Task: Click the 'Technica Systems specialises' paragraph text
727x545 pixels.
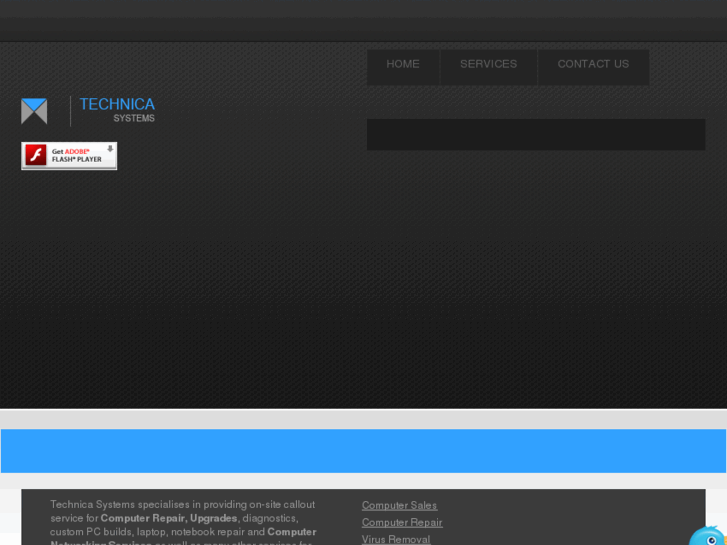Action: pyautogui.click(x=183, y=523)
